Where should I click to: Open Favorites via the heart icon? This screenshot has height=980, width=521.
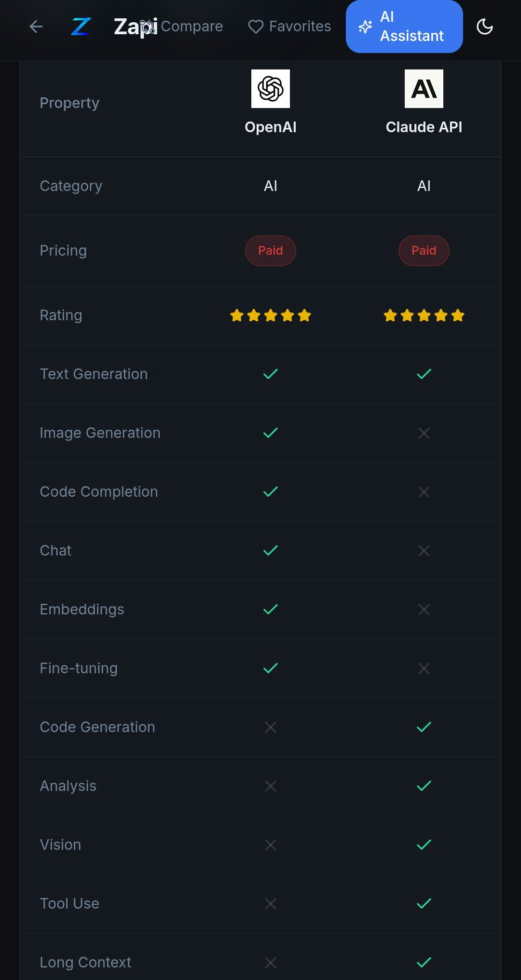(255, 27)
